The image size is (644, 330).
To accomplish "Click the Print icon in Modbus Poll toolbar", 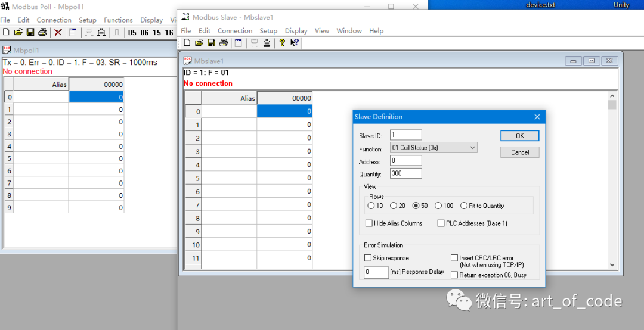I will coord(41,32).
